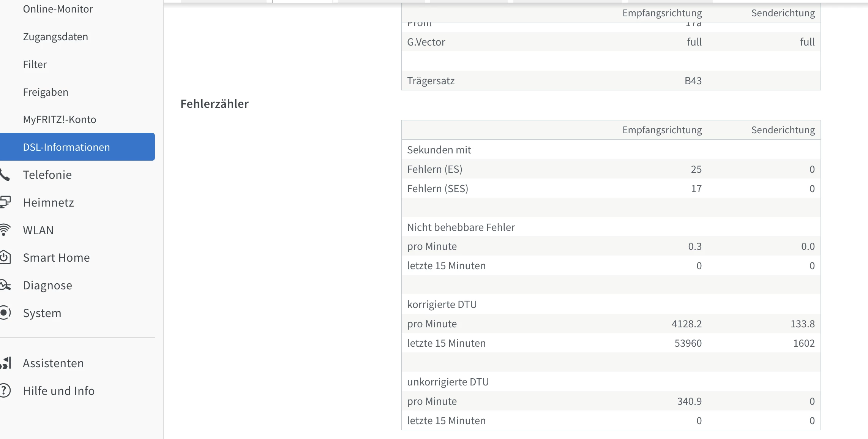Open the MyFRITZ!-Konto page
Image resolution: width=868 pixels, height=439 pixels.
point(60,120)
